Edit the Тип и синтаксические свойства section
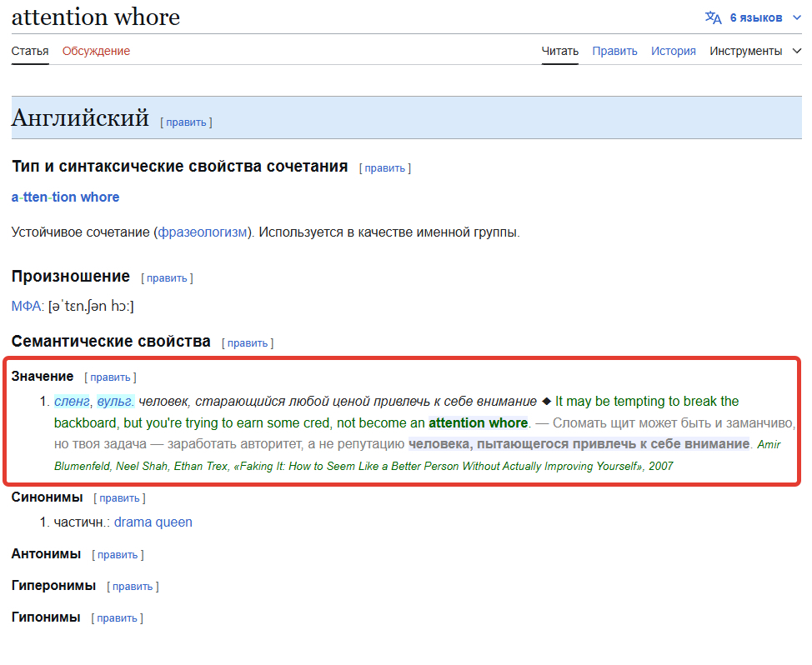This screenshot has height=665, width=812. tap(385, 168)
